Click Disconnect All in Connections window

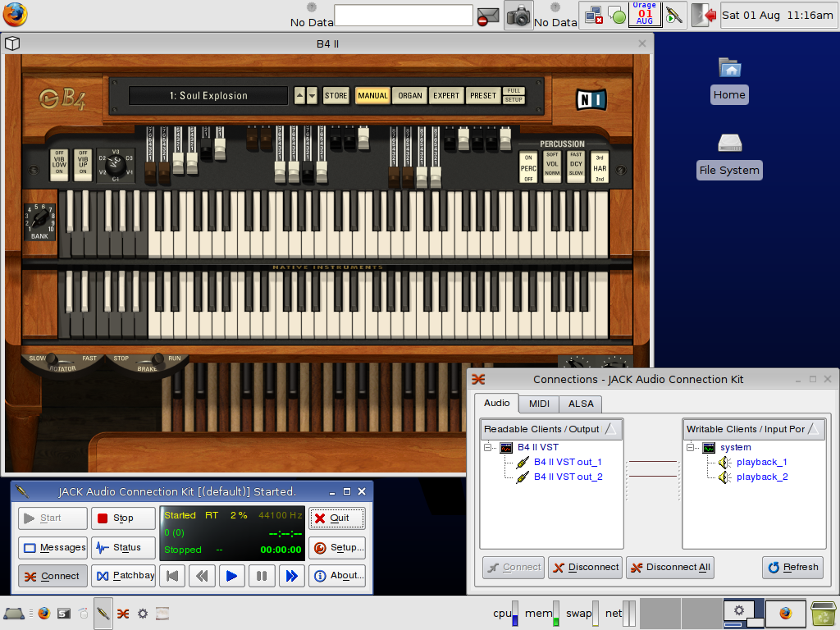671,568
